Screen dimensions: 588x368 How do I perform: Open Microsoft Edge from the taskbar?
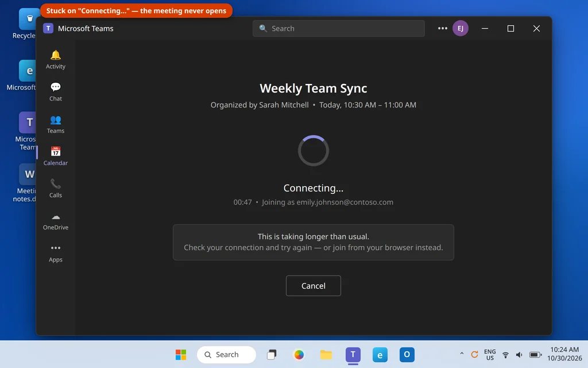pyautogui.click(x=380, y=354)
